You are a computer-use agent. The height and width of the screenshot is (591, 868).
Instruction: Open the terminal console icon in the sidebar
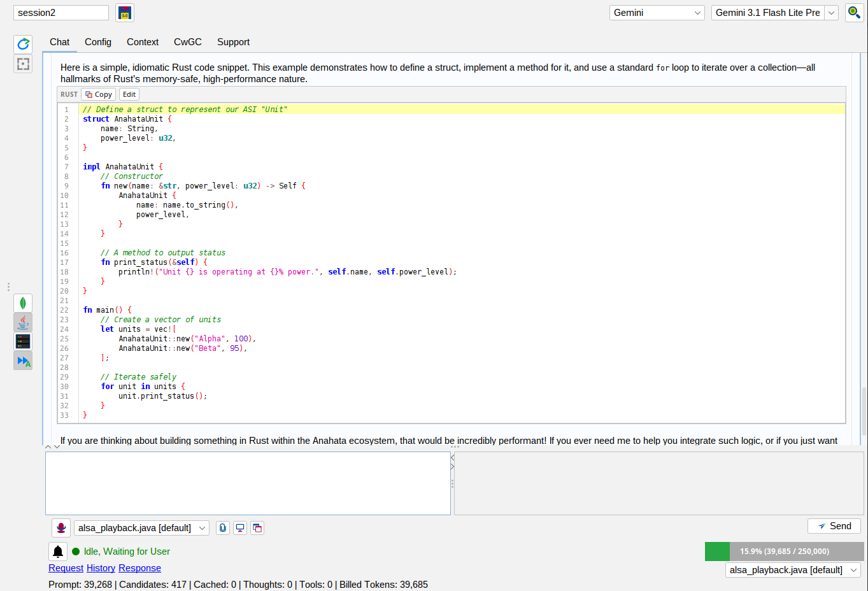click(23, 341)
